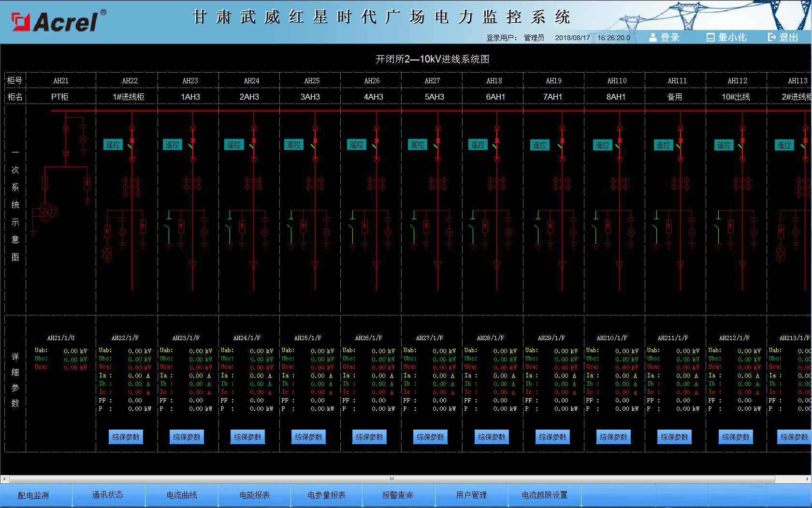Click the 遥控 button in AH22 column

coord(113,145)
